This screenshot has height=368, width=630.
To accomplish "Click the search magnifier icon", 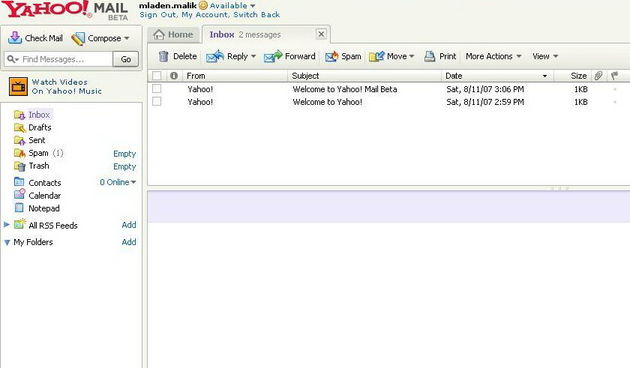I will pyautogui.click(x=11, y=59).
